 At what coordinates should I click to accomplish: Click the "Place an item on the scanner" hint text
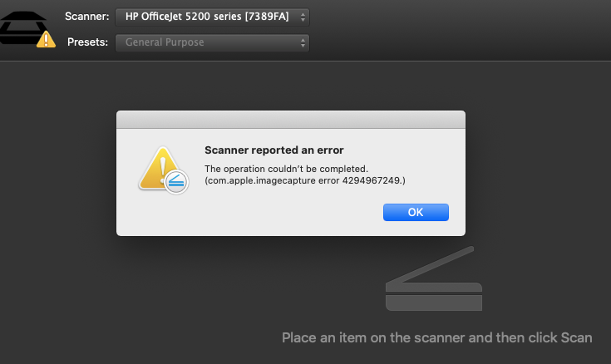click(436, 338)
